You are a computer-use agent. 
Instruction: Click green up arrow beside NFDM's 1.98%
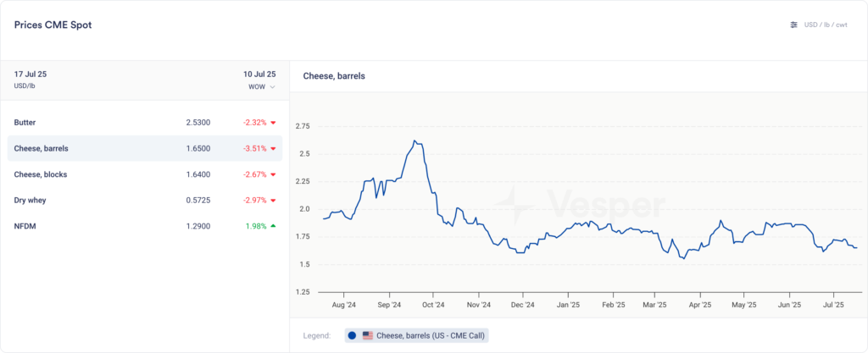273,226
